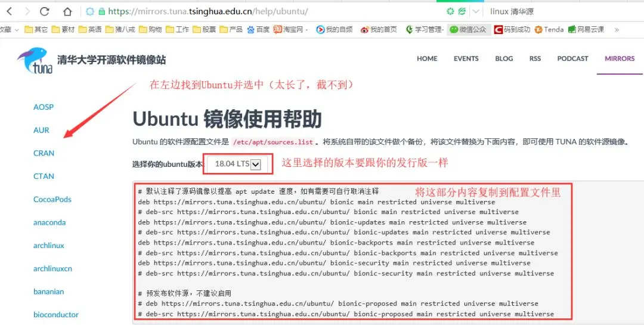Viewport: 644px width, 325px height.
Task: Select archlinuxcn in the sidebar
Action: 52,268
